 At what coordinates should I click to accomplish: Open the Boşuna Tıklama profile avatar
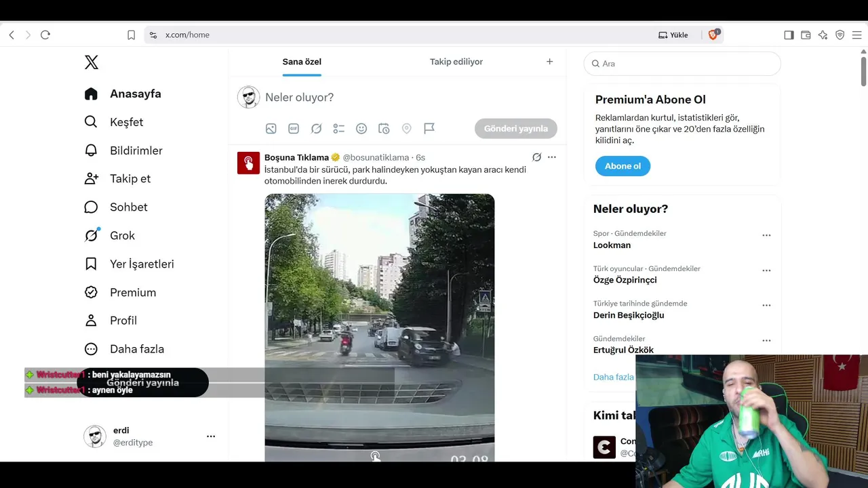click(x=248, y=163)
